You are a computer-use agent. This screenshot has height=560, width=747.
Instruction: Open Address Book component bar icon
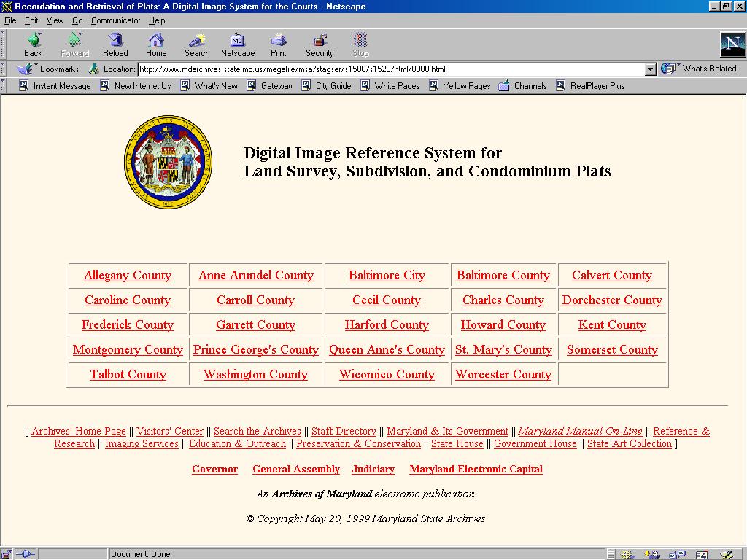702,554
